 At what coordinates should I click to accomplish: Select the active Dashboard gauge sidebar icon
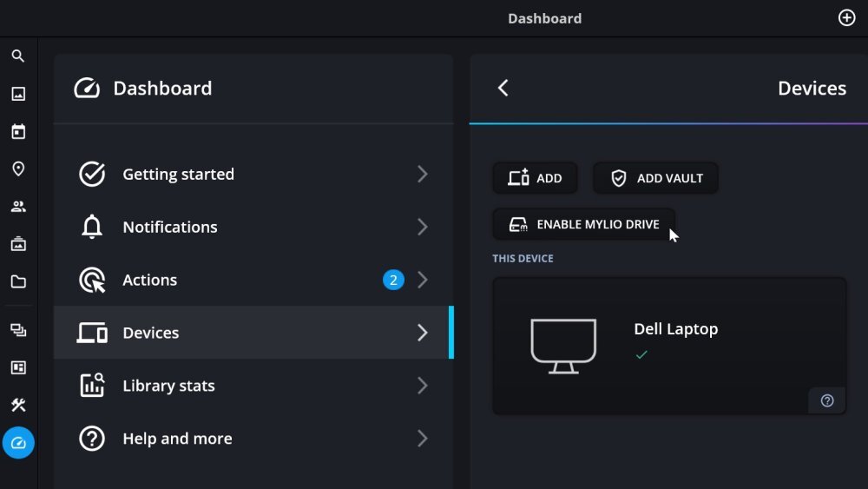[18, 443]
